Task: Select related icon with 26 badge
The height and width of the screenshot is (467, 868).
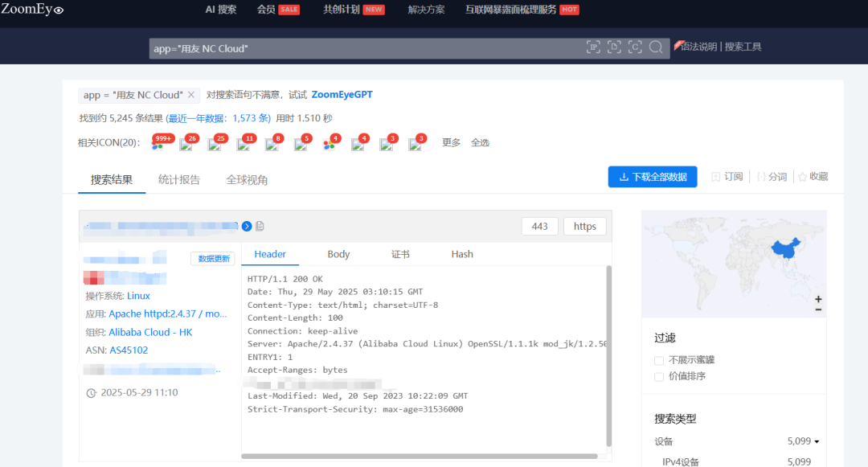Action: click(x=186, y=145)
